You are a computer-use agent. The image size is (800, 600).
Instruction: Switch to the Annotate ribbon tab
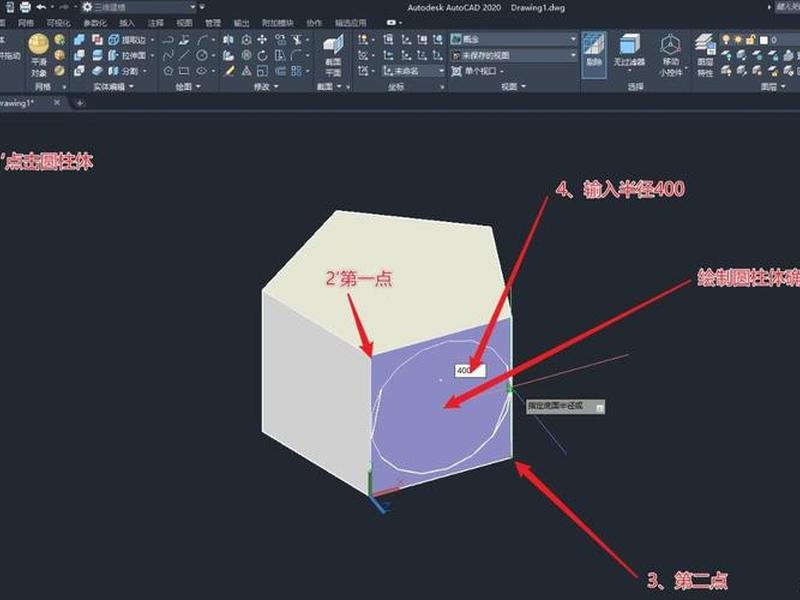155,23
